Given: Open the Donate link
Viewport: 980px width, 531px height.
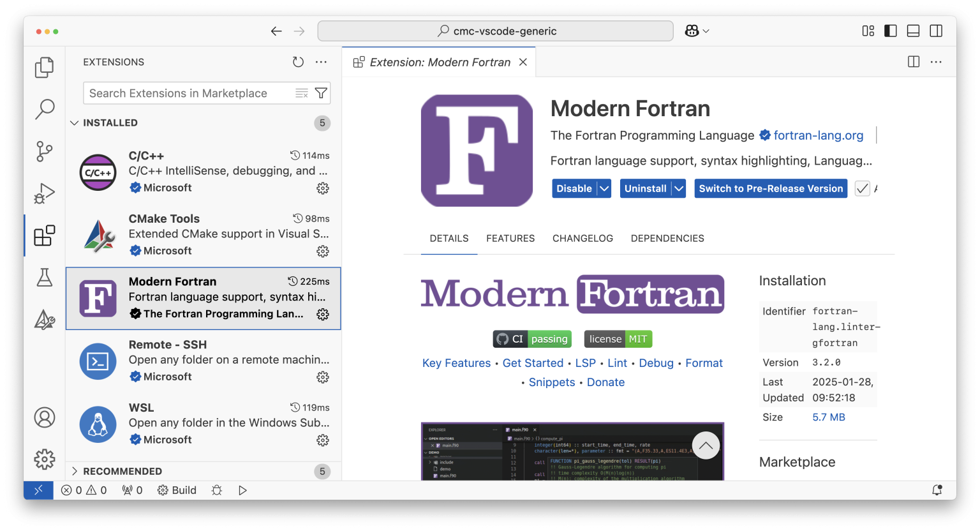Looking at the screenshot, I should tap(605, 382).
